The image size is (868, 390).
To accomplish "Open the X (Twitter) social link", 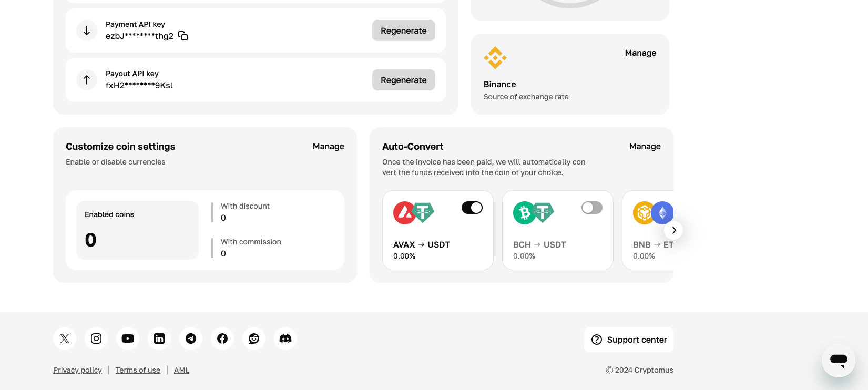I will pos(65,338).
